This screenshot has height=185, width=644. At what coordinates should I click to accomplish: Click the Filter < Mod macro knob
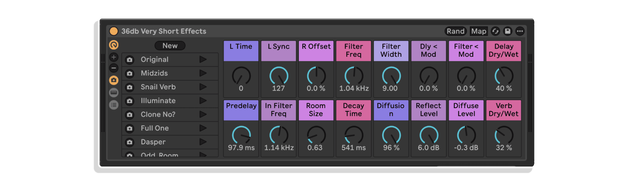click(x=466, y=76)
